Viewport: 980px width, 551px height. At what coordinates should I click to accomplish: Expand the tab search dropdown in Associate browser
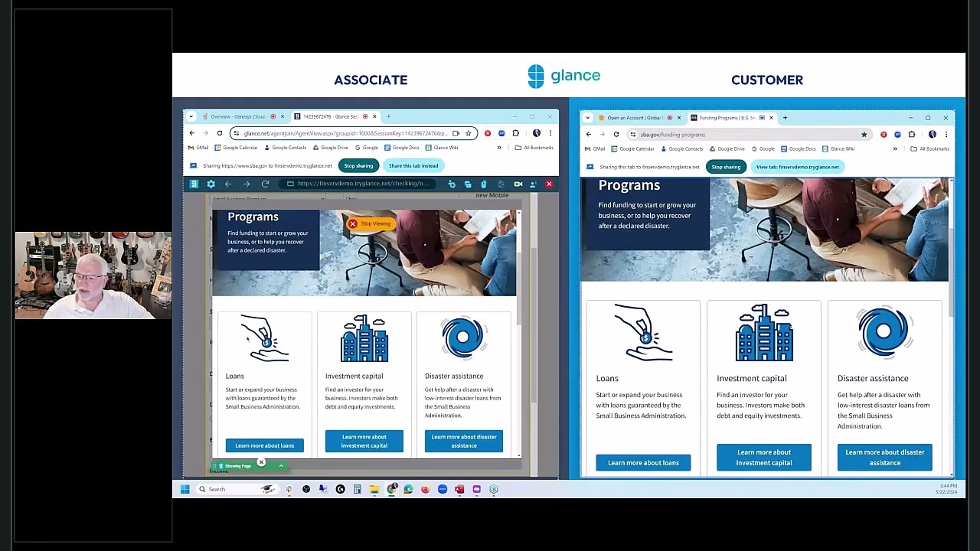pyautogui.click(x=191, y=116)
